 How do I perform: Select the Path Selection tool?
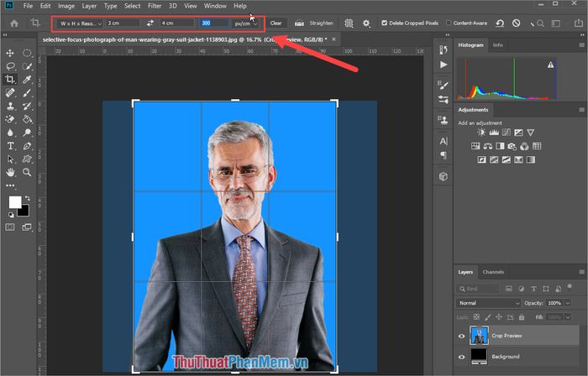click(x=10, y=159)
